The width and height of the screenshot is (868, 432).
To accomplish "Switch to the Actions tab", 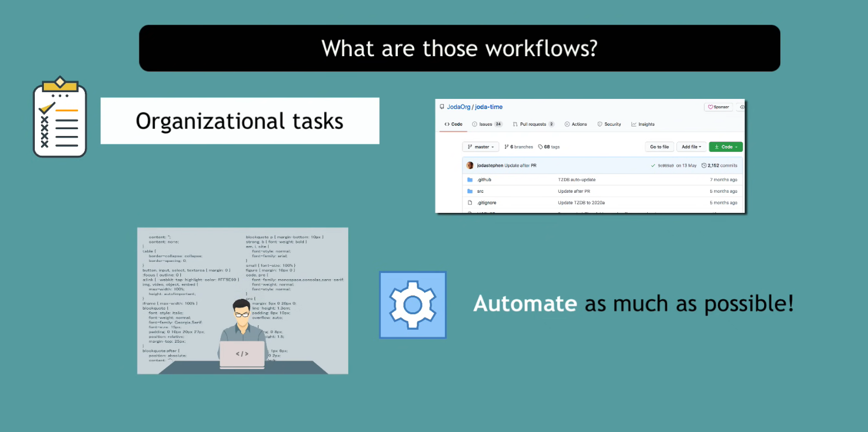I will (576, 124).
